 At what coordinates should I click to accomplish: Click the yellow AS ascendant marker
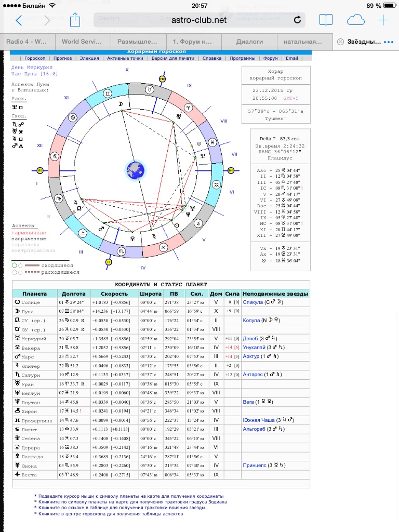pyautogui.click(x=40, y=170)
